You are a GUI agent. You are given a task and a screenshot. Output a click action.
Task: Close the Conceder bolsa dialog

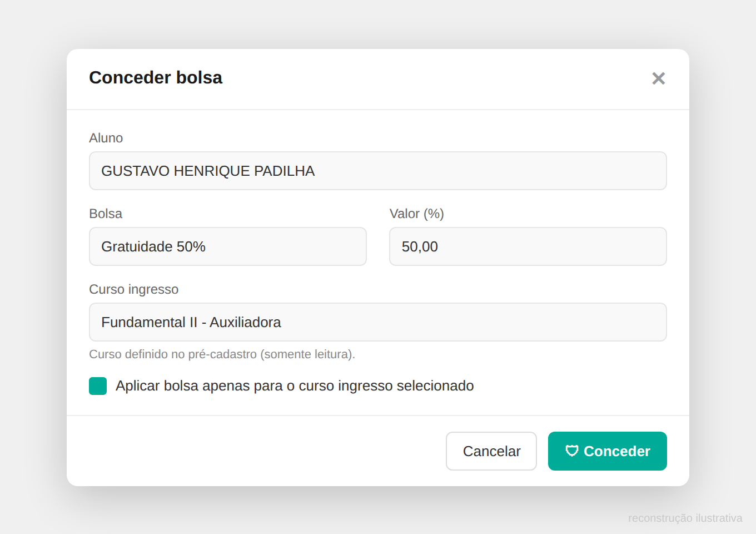[658, 78]
